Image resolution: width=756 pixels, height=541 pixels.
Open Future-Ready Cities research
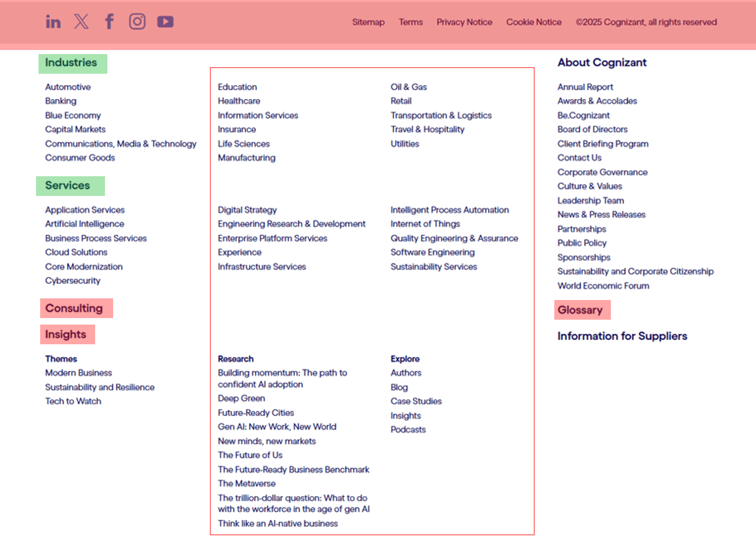point(256,413)
